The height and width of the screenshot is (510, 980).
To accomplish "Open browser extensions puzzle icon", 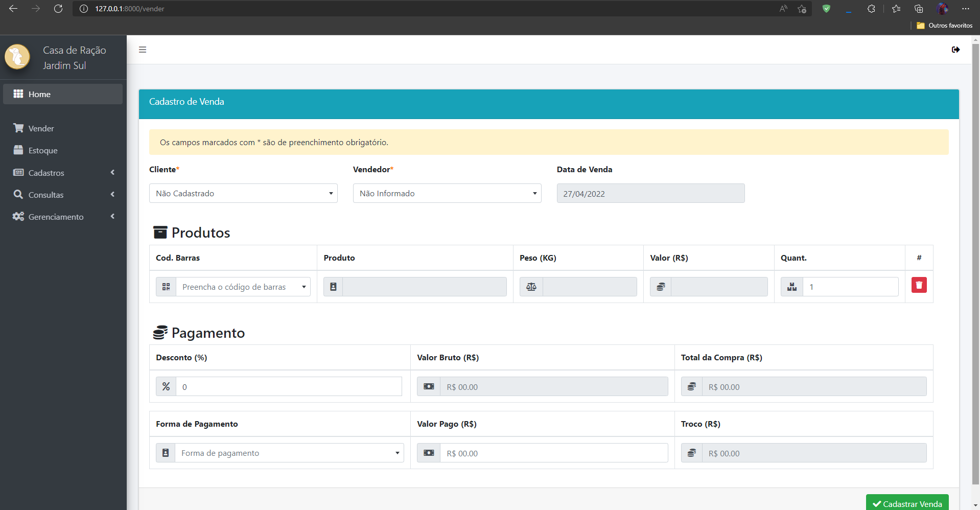I will [x=871, y=9].
